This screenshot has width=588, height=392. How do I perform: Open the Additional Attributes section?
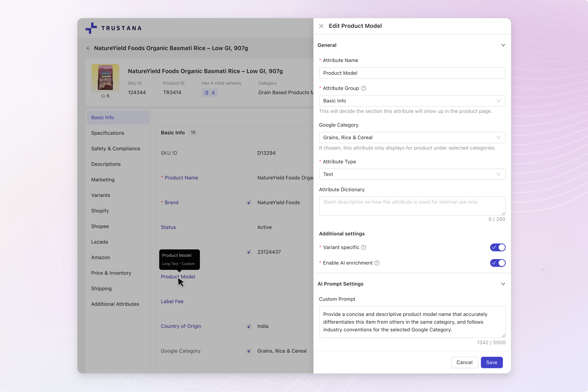click(115, 304)
